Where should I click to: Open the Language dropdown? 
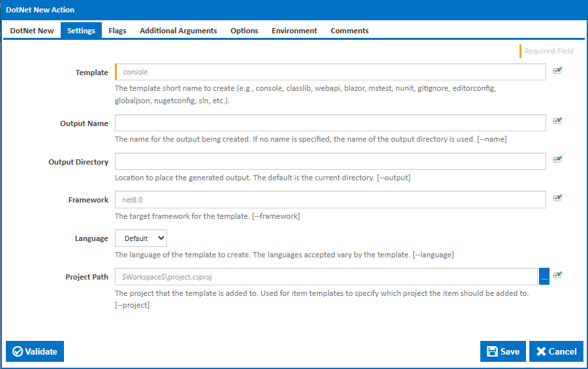point(140,238)
